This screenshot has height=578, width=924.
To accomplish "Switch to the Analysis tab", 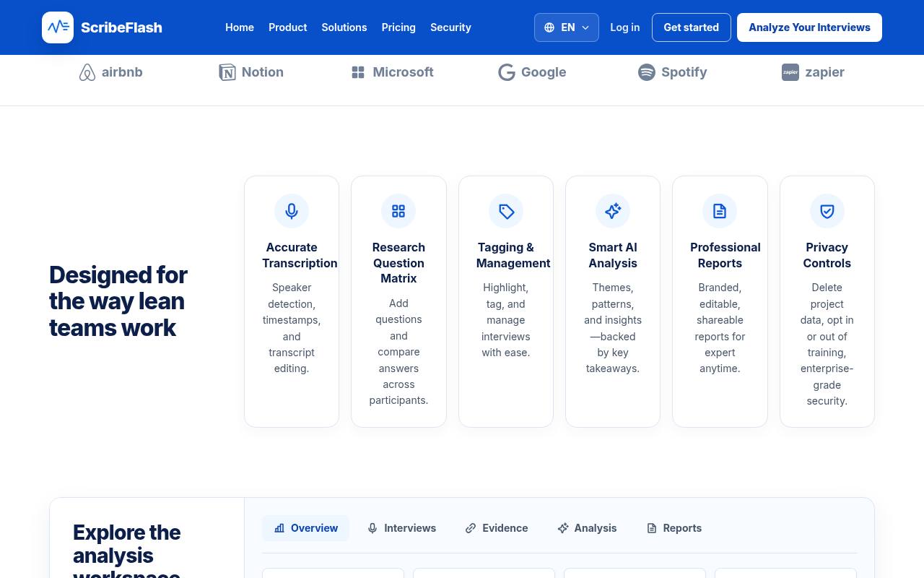I will pos(587,528).
